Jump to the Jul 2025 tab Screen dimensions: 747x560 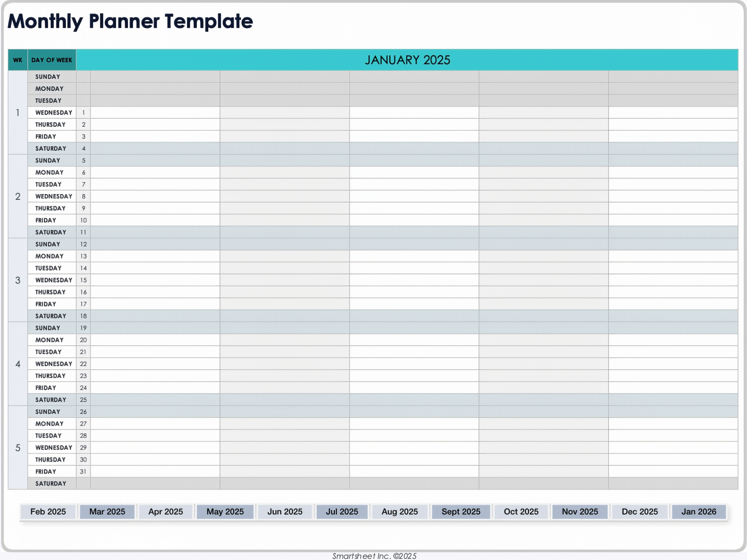coord(342,511)
